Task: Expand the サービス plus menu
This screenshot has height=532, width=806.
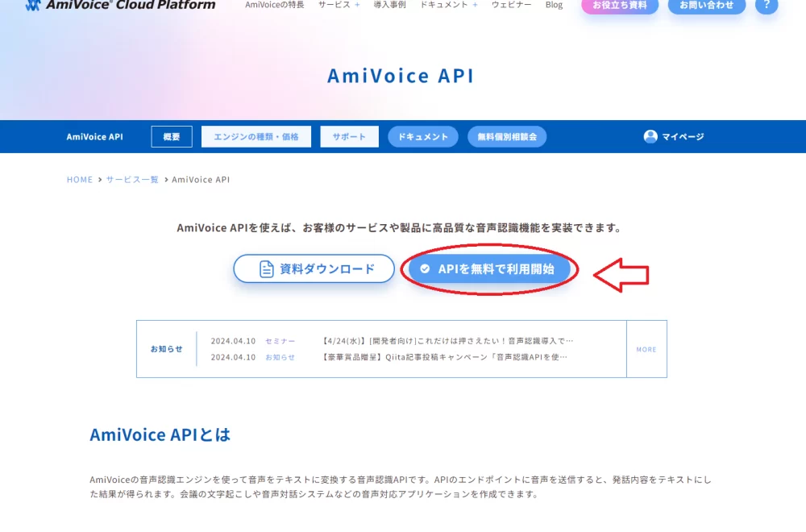Action: (x=357, y=5)
